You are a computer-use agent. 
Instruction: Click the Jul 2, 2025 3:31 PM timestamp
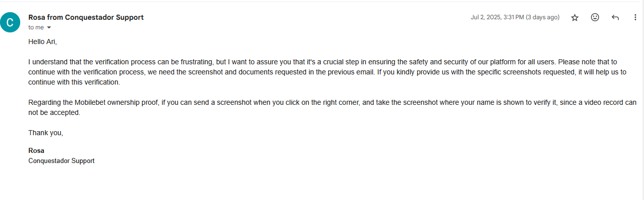point(497,17)
